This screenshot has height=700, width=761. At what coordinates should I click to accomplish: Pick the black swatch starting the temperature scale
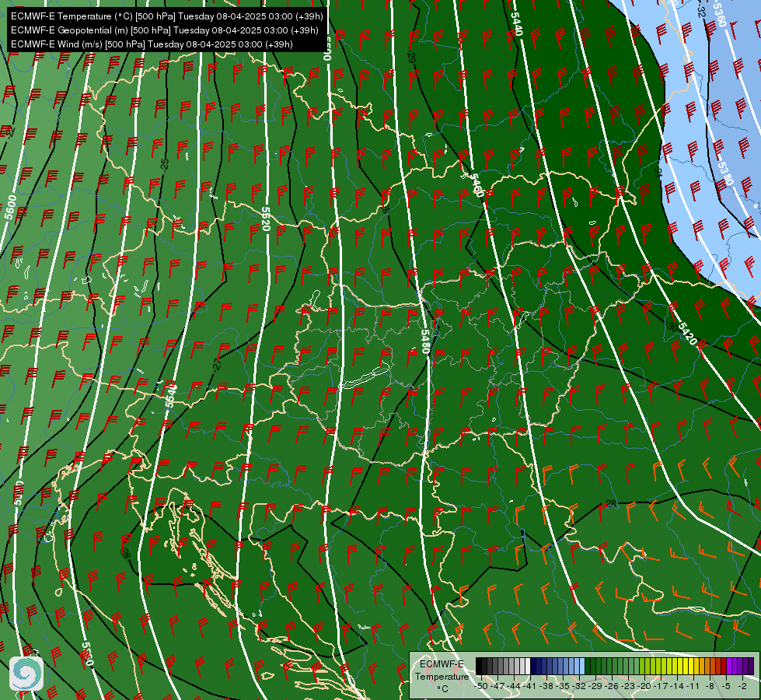click(479, 666)
